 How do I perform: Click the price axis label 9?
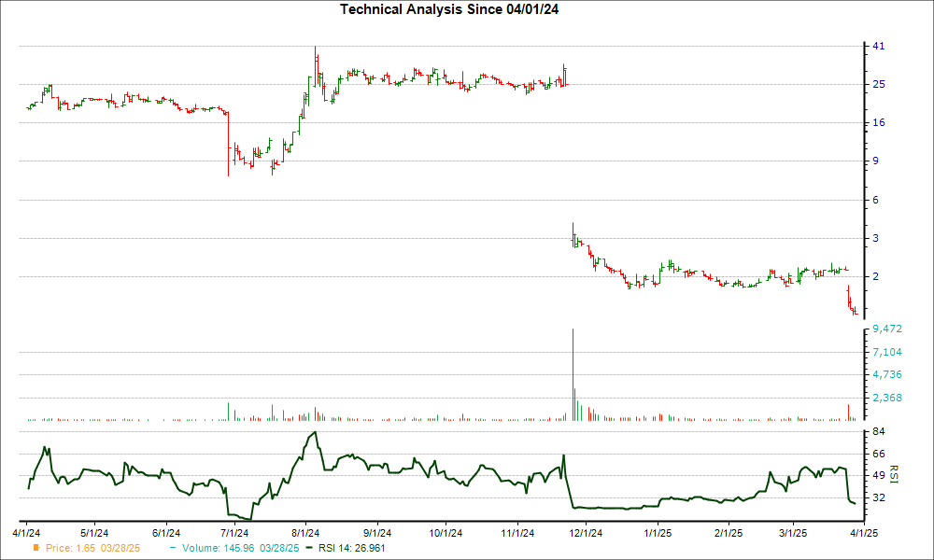876,161
